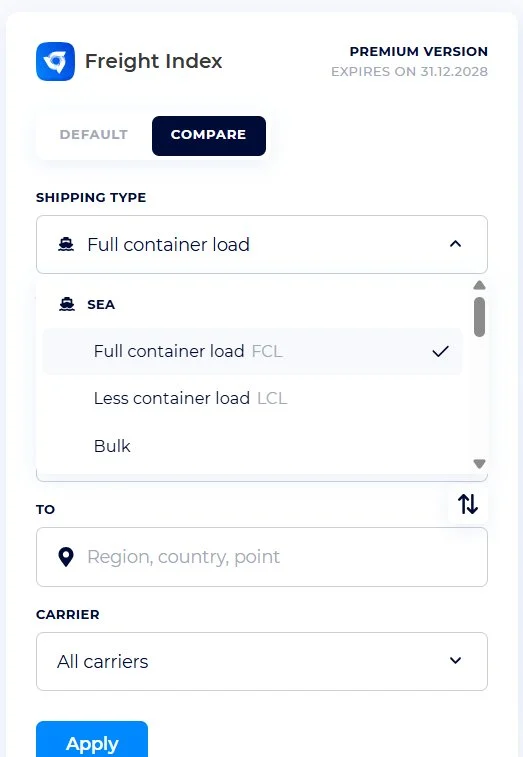Click the dropdown list scrollbar thumb
Viewport: 523px width, 757px height.
point(479,317)
